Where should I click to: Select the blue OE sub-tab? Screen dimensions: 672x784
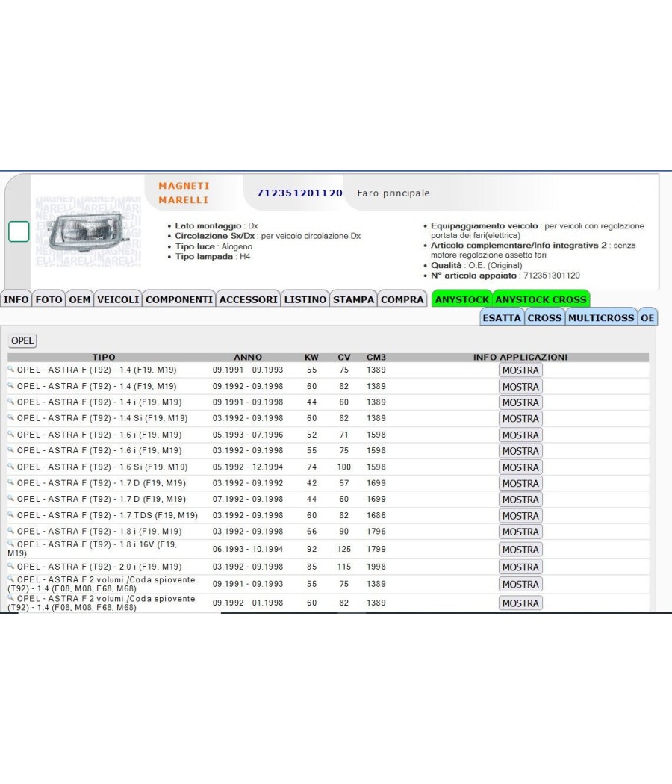647,317
